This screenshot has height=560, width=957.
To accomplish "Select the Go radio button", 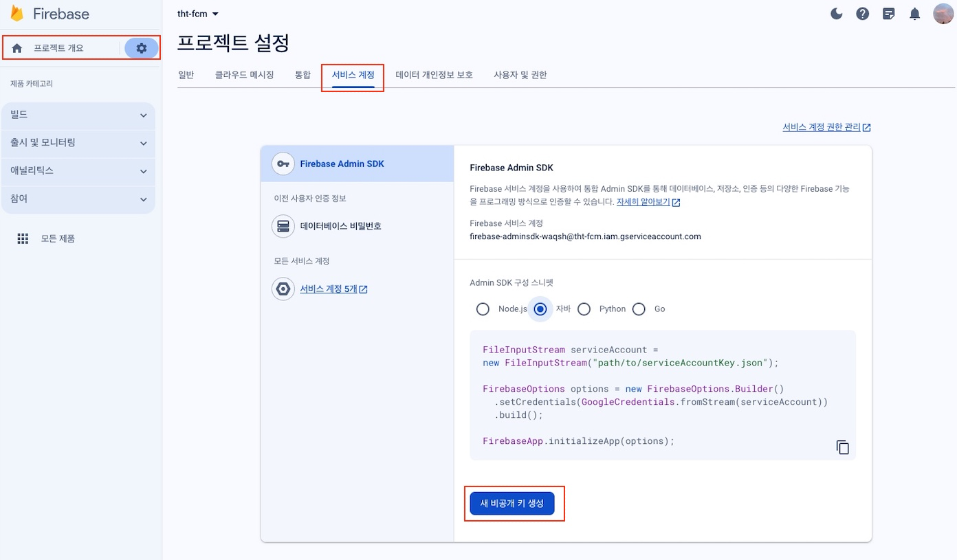I will (639, 309).
